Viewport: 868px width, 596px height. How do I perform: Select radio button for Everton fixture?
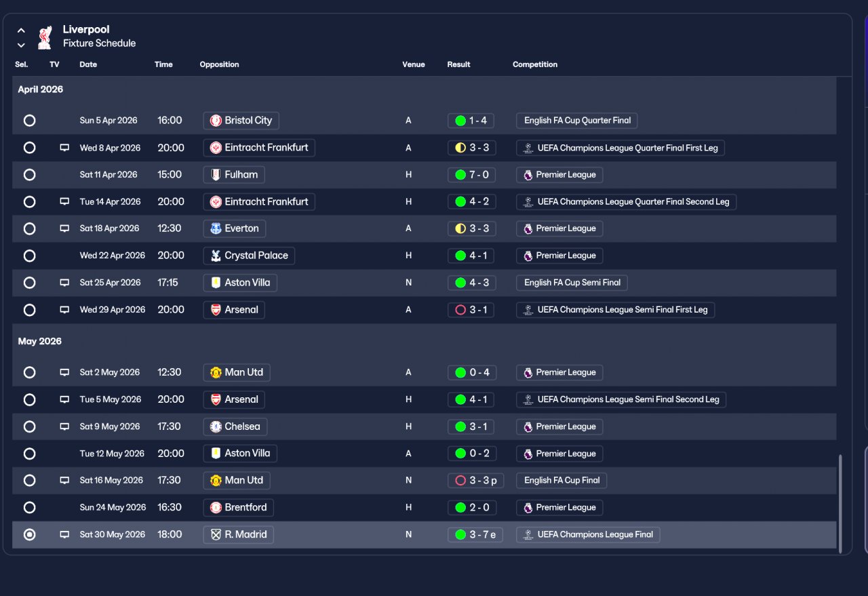(29, 229)
